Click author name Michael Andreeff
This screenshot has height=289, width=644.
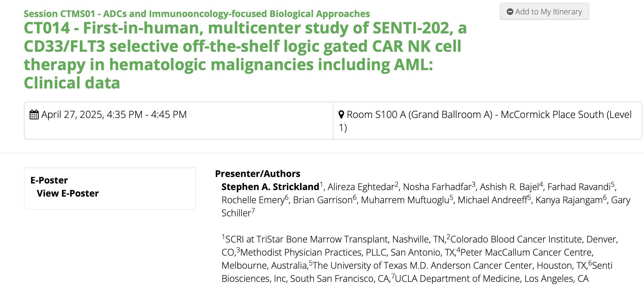492,200
